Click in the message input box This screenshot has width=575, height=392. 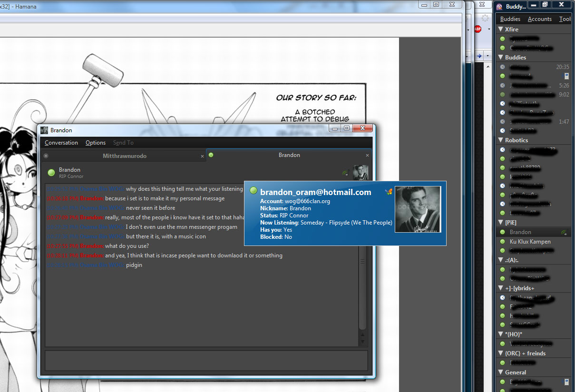pyautogui.click(x=206, y=361)
